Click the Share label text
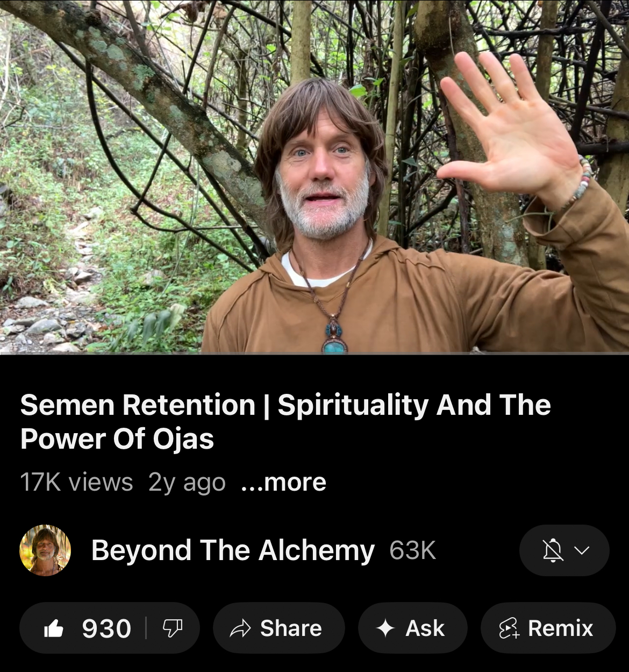The width and height of the screenshot is (629, 672). click(291, 628)
